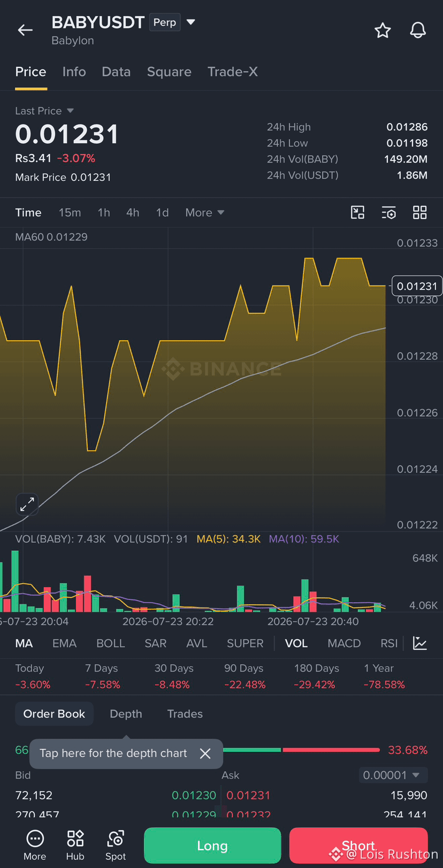This screenshot has width=443, height=868.
Task: Expand the More timeframes dropdown
Action: (x=205, y=213)
